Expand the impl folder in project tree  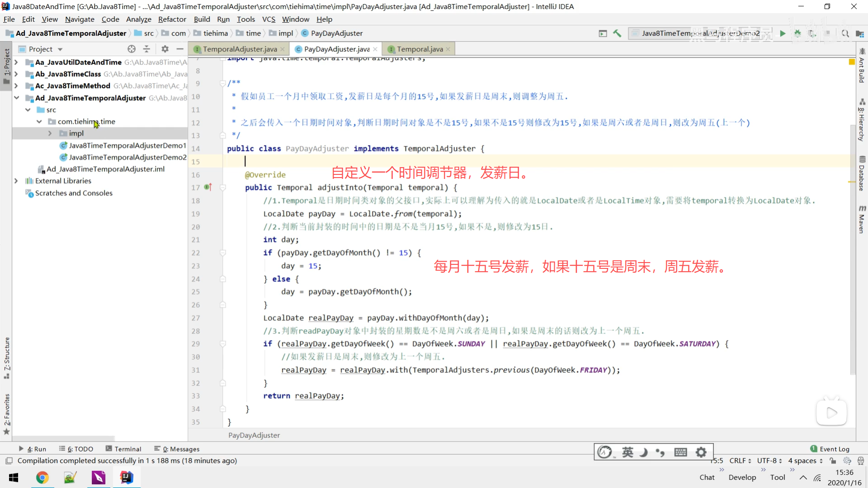click(50, 133)
